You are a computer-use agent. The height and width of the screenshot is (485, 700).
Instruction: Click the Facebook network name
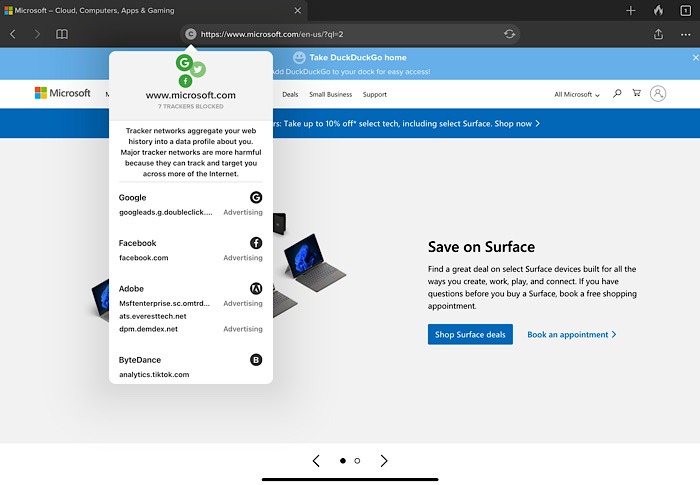[138, 243]
